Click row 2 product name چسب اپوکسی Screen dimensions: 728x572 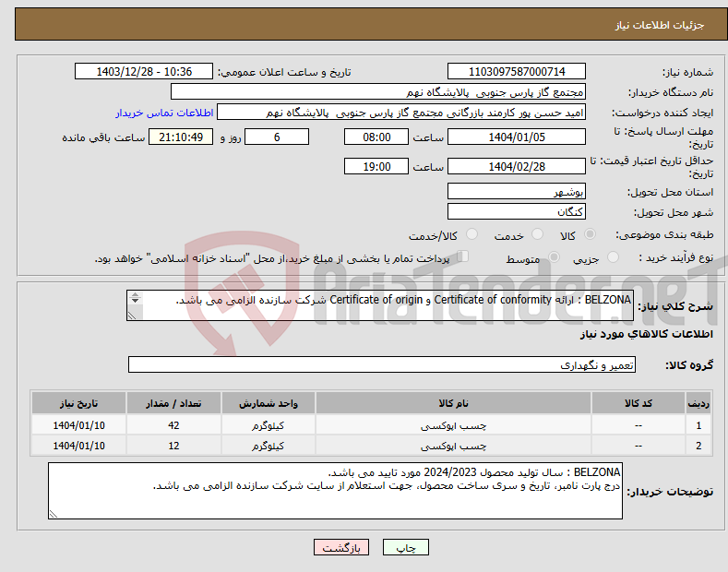[x=453, y=446]
